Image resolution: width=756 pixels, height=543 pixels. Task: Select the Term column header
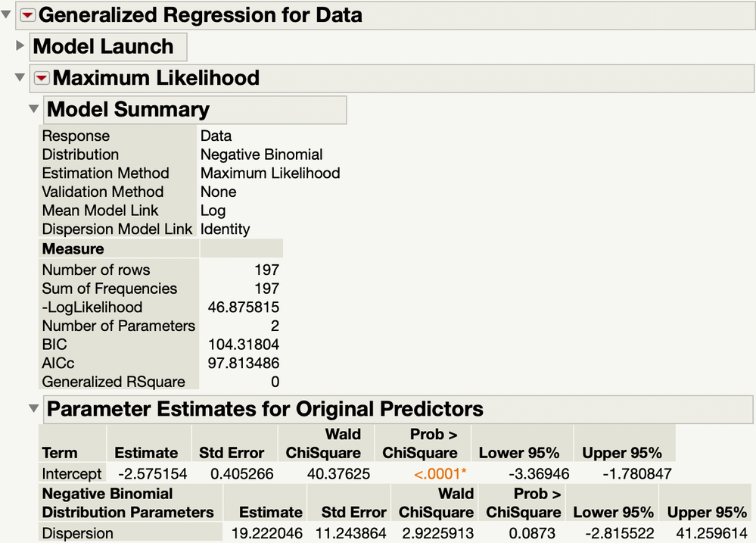pos(60,453)
